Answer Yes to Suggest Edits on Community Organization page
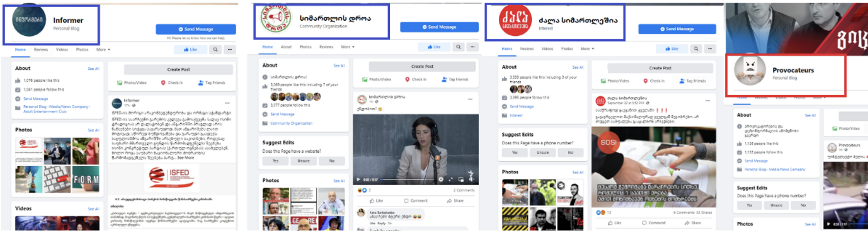 click(x=276, y=161)
